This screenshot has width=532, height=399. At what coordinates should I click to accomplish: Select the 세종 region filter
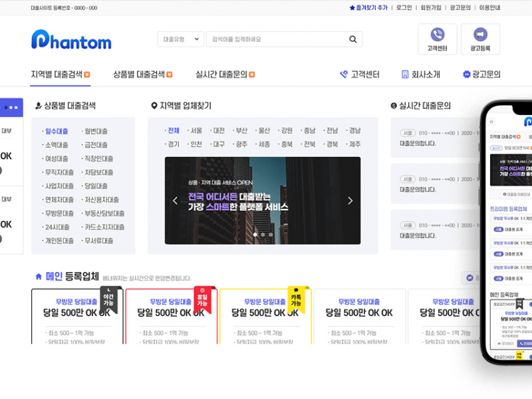[264, 144]
